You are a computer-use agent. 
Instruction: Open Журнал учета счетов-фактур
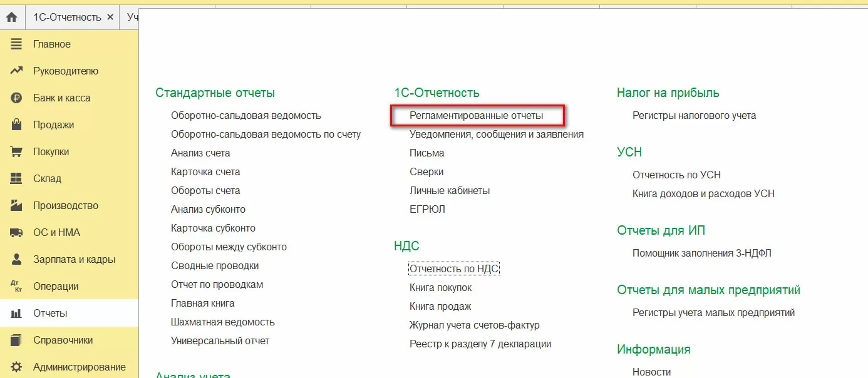475,325
